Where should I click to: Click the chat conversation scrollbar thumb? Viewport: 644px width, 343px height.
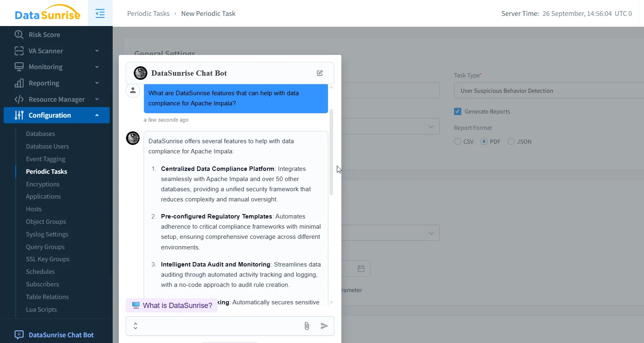pyautogui.click(x=331, y=152)
